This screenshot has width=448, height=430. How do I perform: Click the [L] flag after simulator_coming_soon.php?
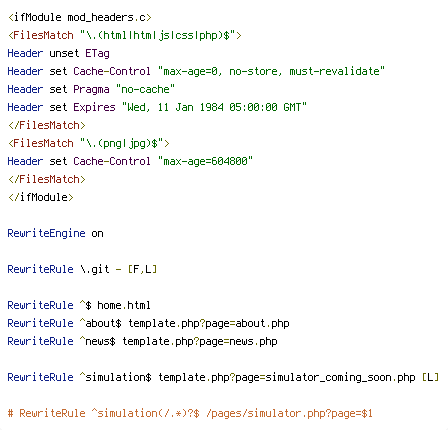coord(430,377)
